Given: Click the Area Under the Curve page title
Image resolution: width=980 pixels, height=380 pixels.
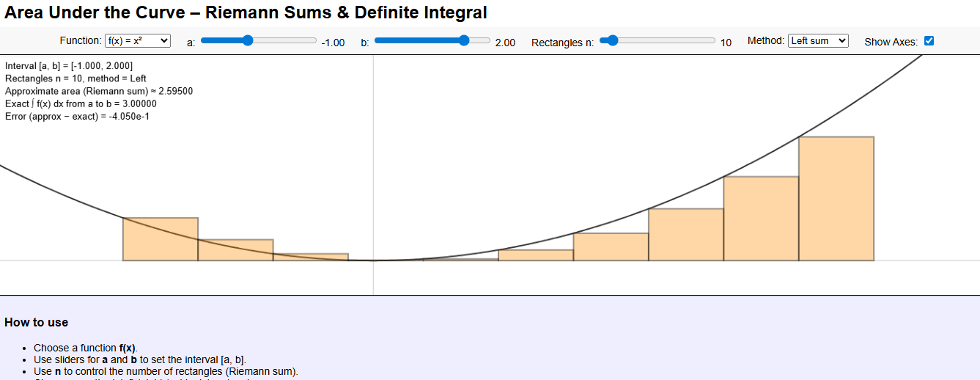Looking at the screenshot, I should tap(246, 12).
